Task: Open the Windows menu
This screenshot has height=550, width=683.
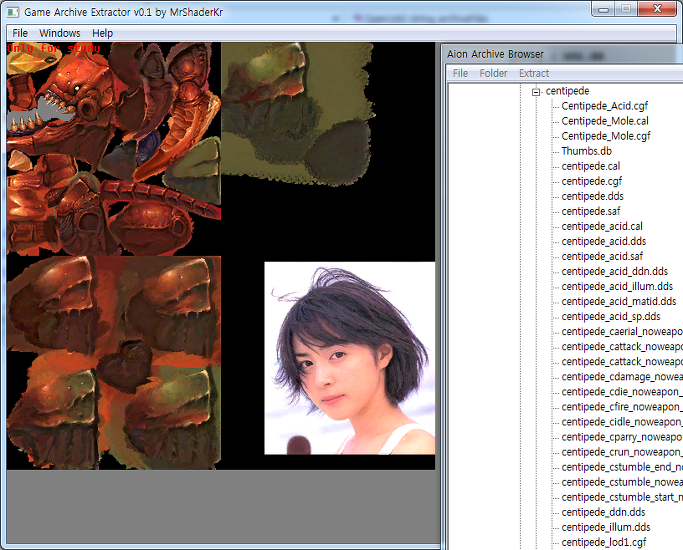Action: pos(60,33)
